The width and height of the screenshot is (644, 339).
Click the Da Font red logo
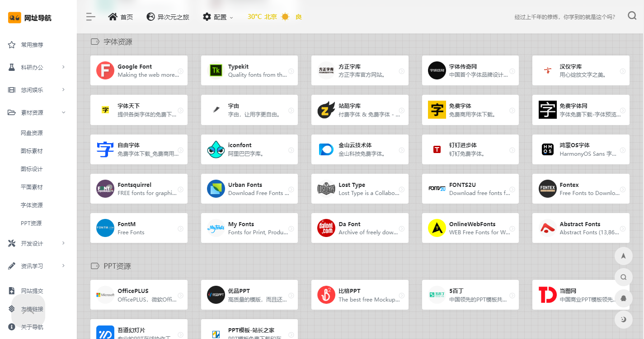[x=326, y=228]
